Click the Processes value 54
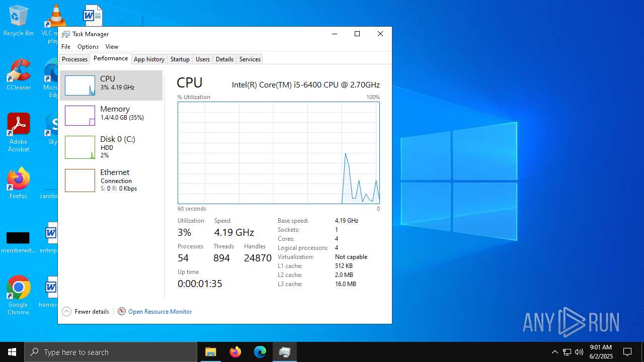Viewport: 644px width, 362px height. click(183, 258)
